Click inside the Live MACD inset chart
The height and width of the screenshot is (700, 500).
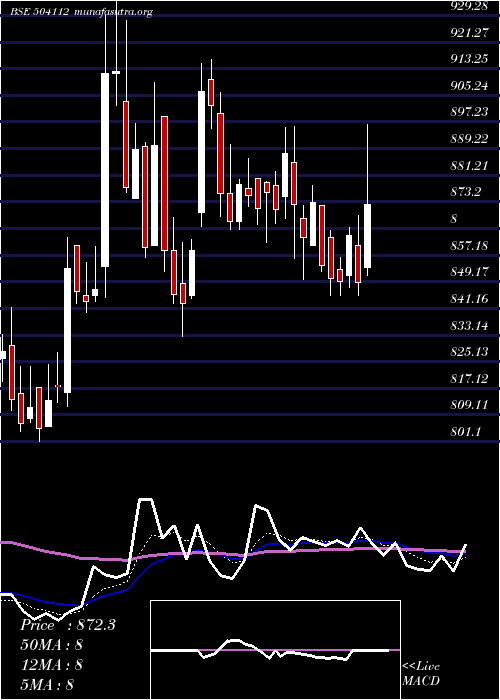click(275, 650)
